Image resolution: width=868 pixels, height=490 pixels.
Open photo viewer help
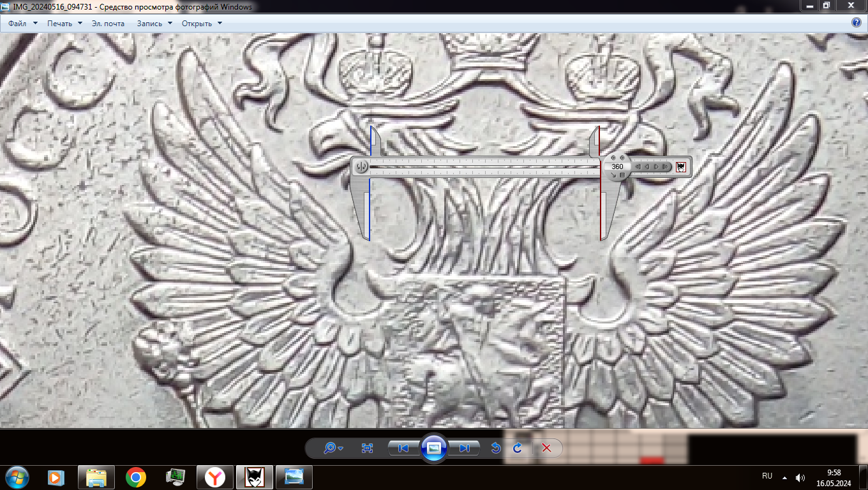857,22
